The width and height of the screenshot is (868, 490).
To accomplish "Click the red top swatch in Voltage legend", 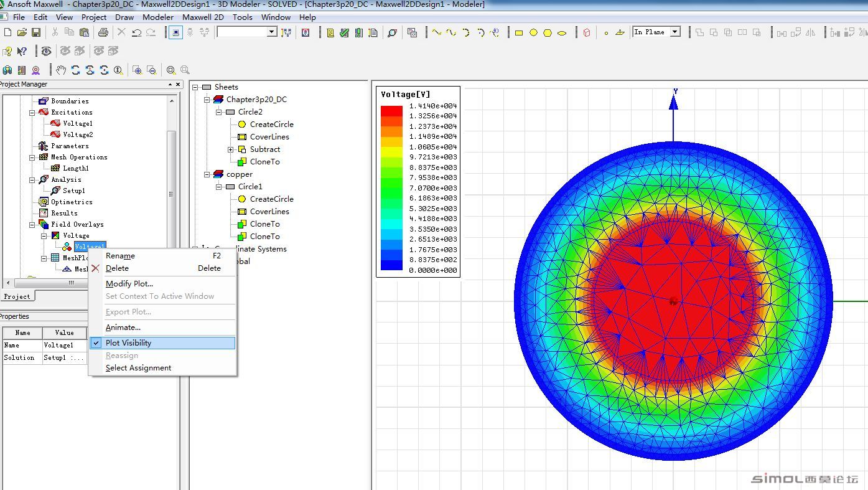I will tap(391, 111).
